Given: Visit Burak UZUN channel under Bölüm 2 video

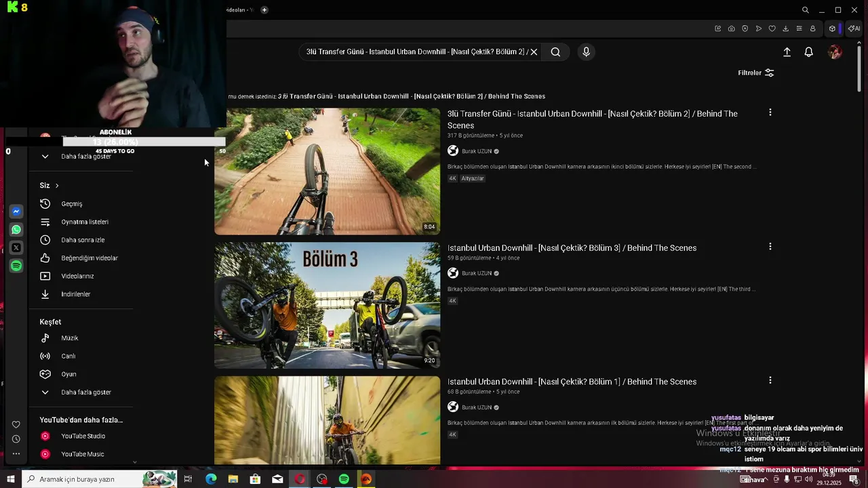Looking at the screenshot, I should click(477, 151).
